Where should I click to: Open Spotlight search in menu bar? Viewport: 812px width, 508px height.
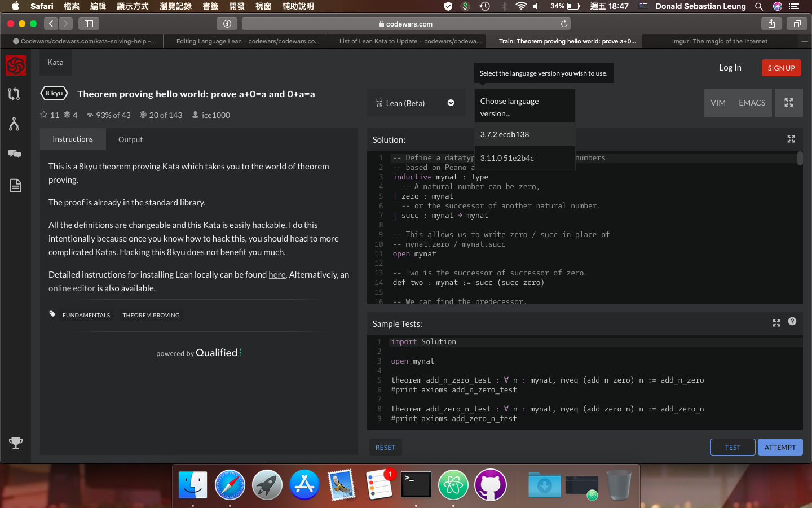pos(759,6)
